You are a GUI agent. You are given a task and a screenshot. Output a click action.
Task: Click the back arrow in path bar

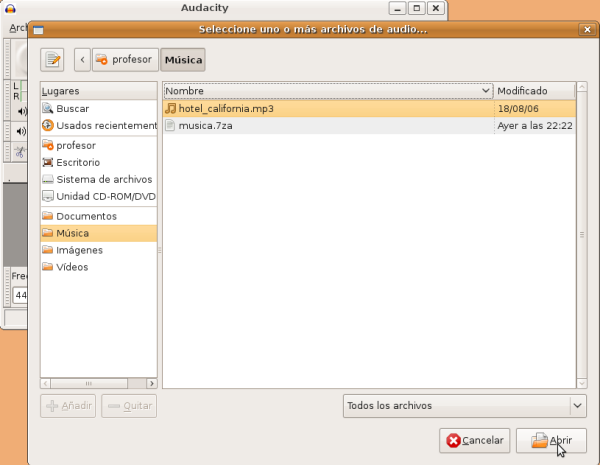[x=82, y=59]
